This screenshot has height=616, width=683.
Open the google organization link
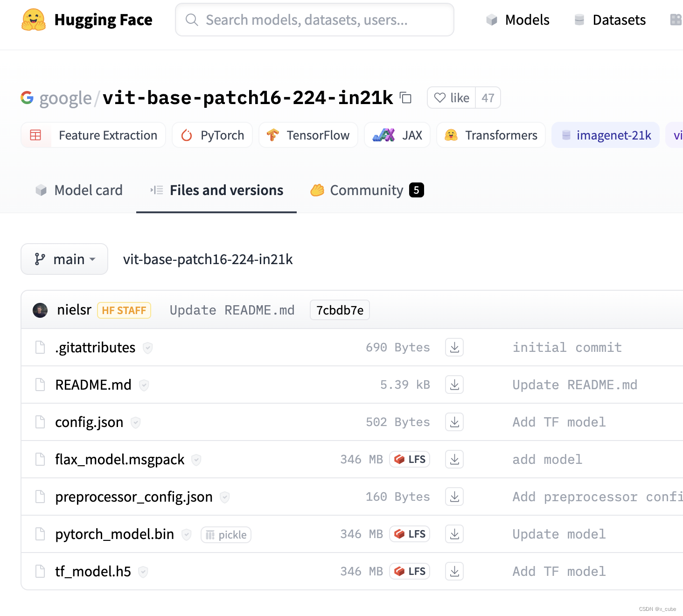point(65,98)
